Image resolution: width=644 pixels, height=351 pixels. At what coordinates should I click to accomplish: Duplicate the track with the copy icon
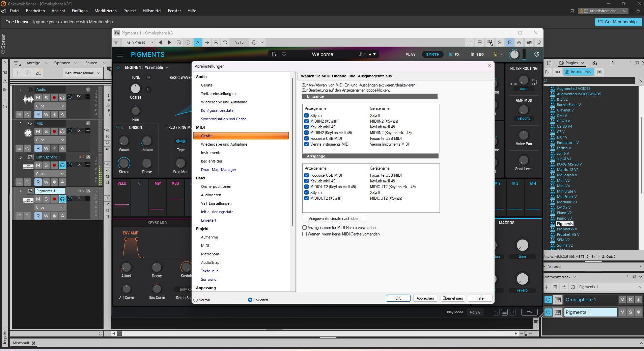pyautogui.click(x=28, y=73)
